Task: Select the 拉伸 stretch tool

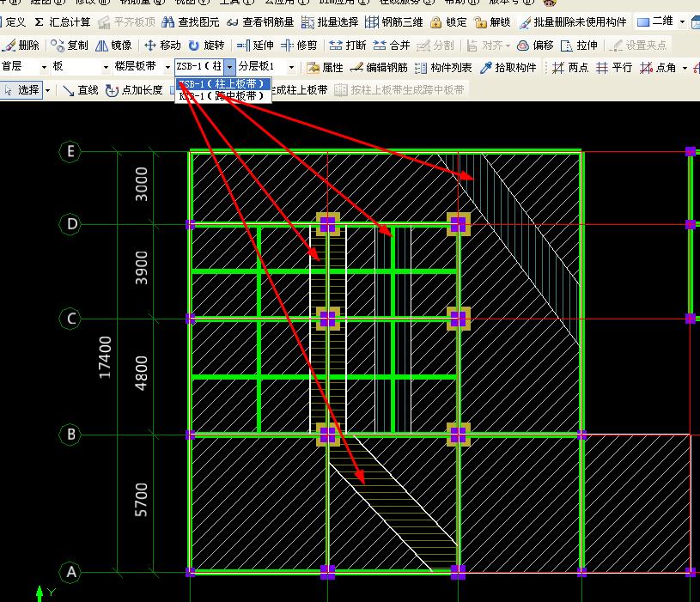Action: (579, 45)
